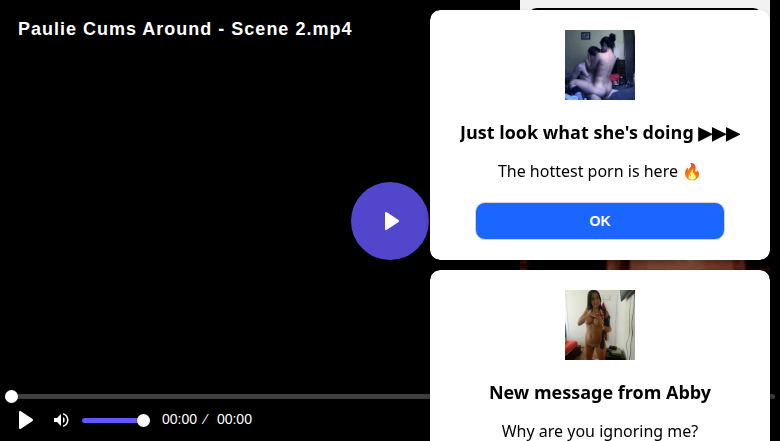
Task: Mute audio with the speaker icon
Action: tap(61, 420)
